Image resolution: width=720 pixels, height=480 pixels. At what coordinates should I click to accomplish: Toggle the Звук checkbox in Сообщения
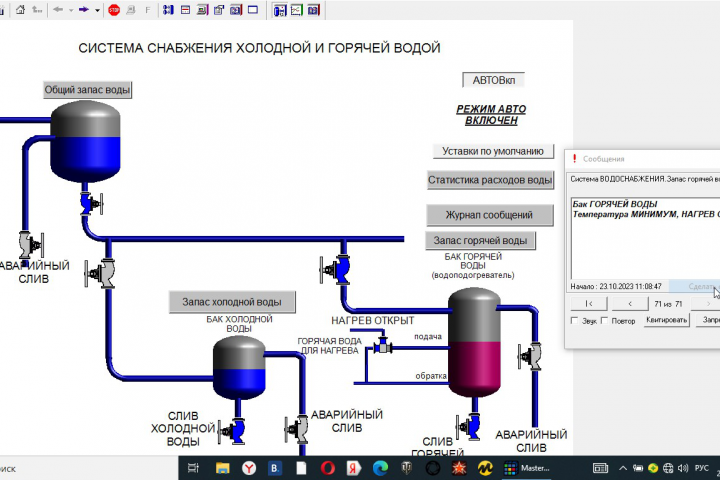[574, 320]
